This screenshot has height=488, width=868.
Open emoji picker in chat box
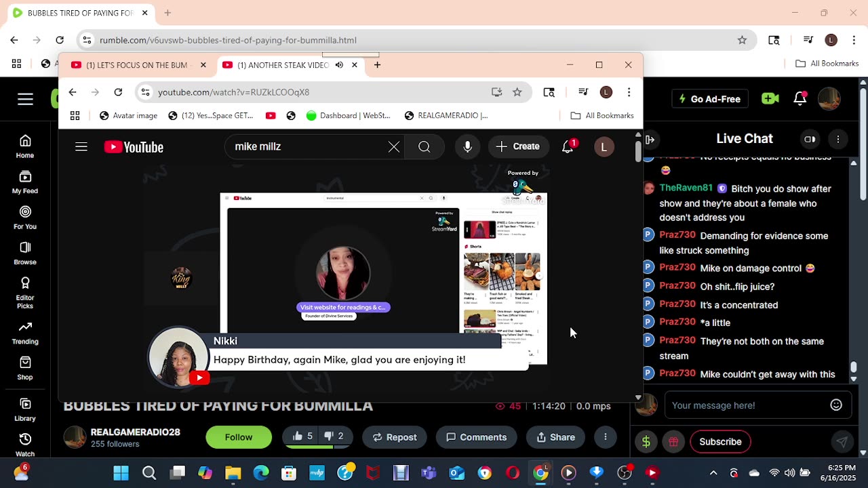(x=836, y=405)
